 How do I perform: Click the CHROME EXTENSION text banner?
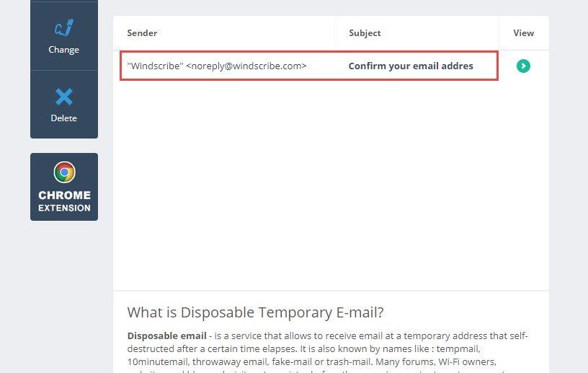64,201
